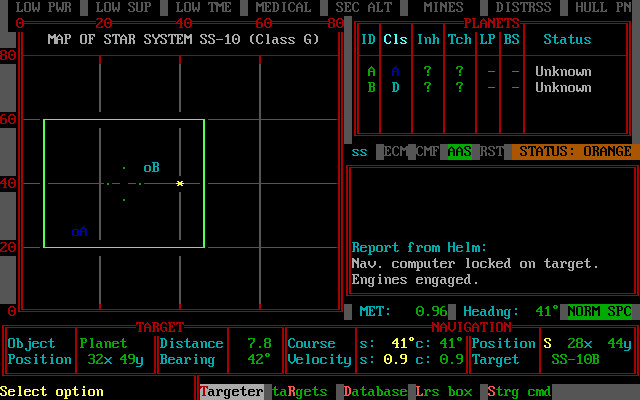Toggle the ECM system indicator
This screenshot has height=400, width=640.
point(396,152)
